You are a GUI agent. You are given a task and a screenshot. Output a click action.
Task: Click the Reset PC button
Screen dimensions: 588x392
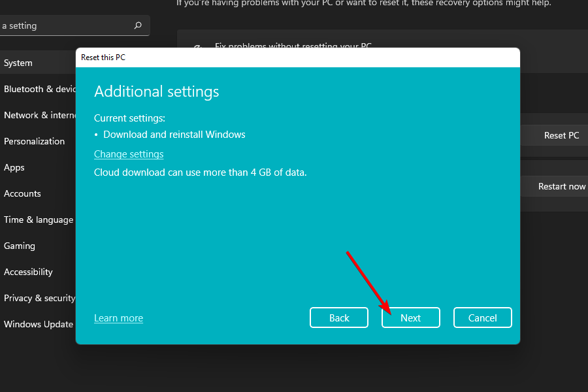(561, 135)
